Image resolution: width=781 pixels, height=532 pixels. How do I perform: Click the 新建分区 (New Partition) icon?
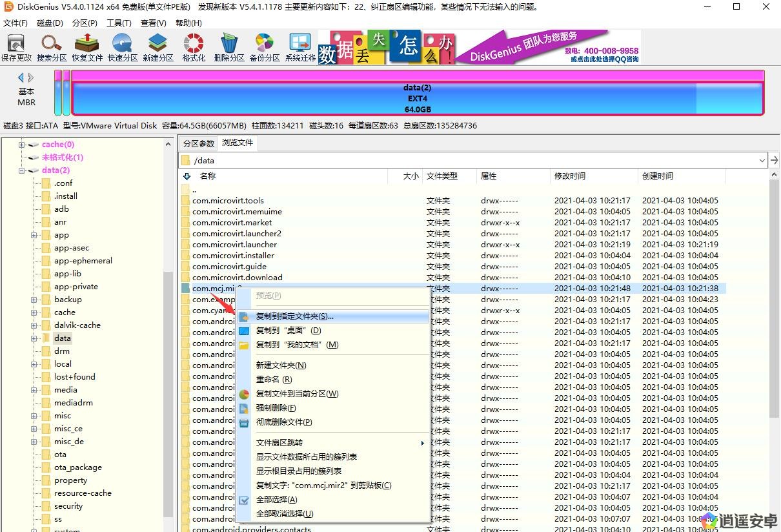[158, 46]
